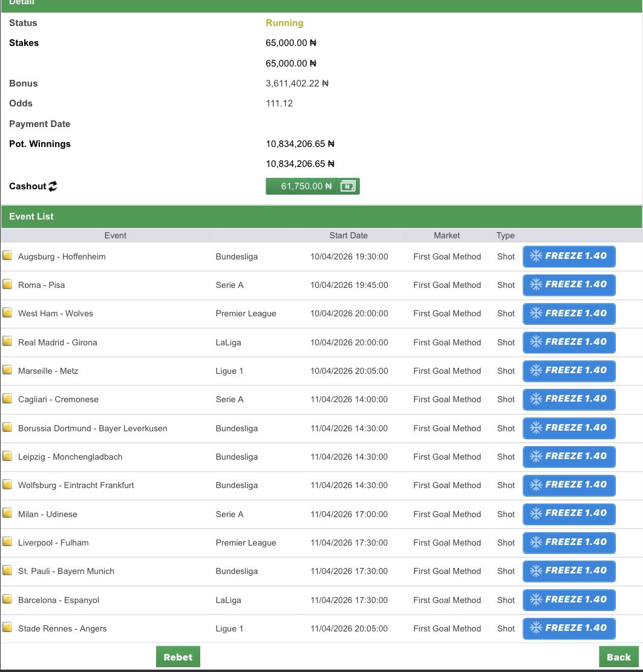Freeze odds for Leipzig - Monchengladbach

(569, 457)
